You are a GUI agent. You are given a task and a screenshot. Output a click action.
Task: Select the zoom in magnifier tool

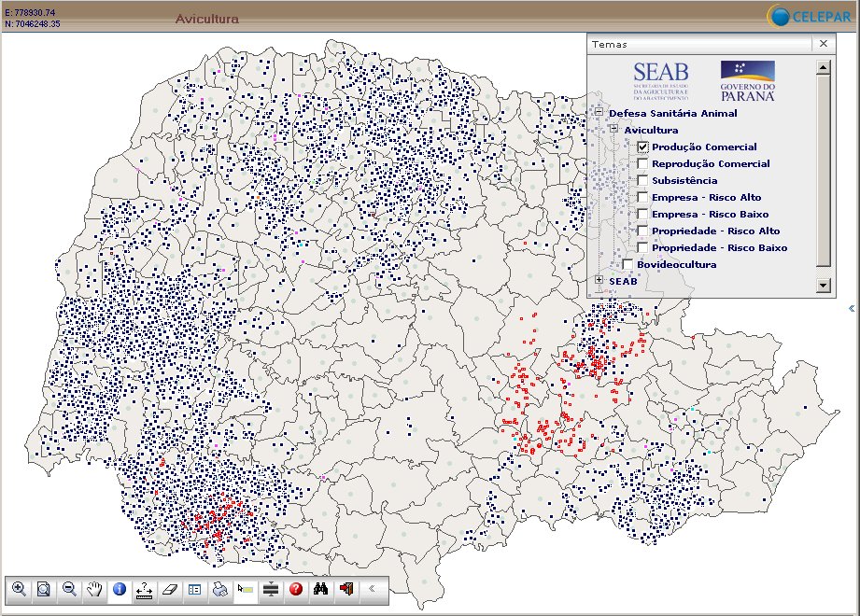[x=19, y=589]
